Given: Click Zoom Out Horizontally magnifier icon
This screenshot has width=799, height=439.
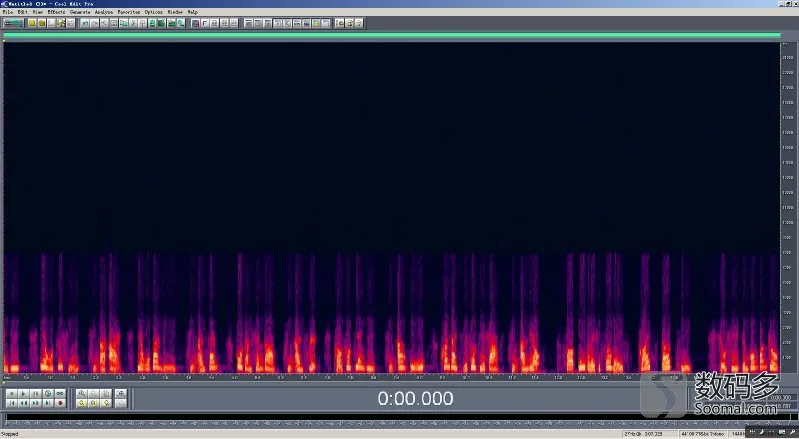Looking at the screenshot, I should [x=94, y=394].
